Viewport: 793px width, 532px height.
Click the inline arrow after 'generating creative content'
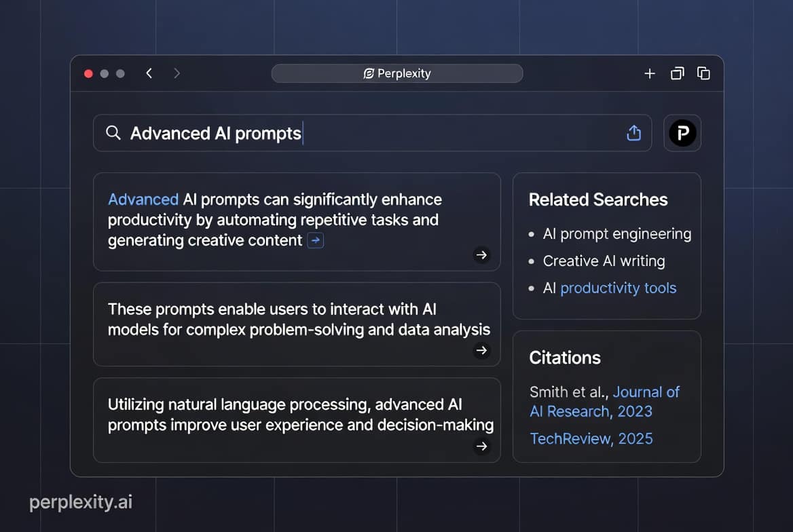coord(315,240)
